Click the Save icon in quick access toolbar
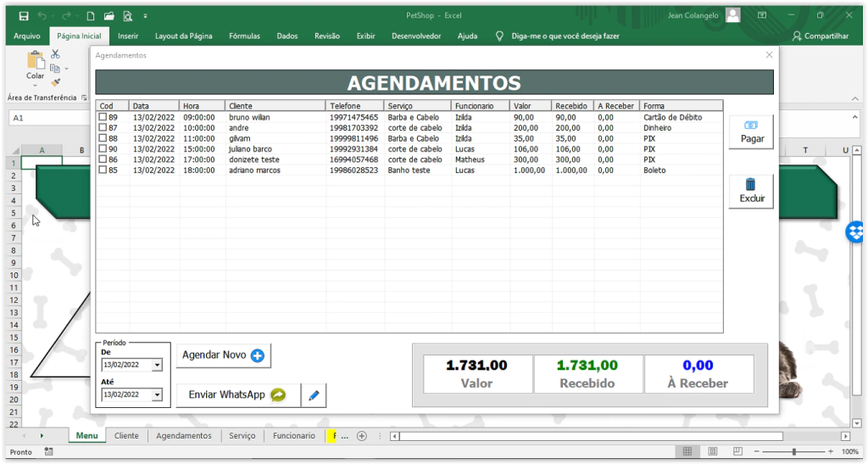 tap(23, 16)
